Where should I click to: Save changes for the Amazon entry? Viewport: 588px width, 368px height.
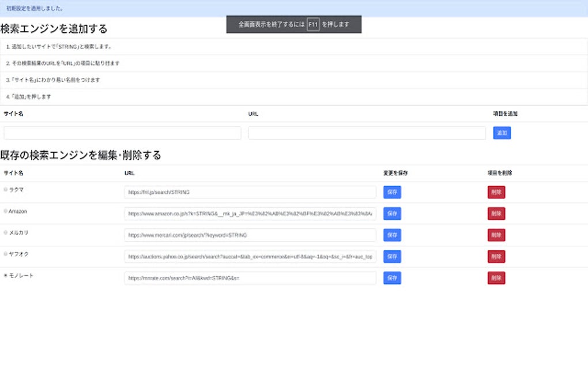click(391, 213)
